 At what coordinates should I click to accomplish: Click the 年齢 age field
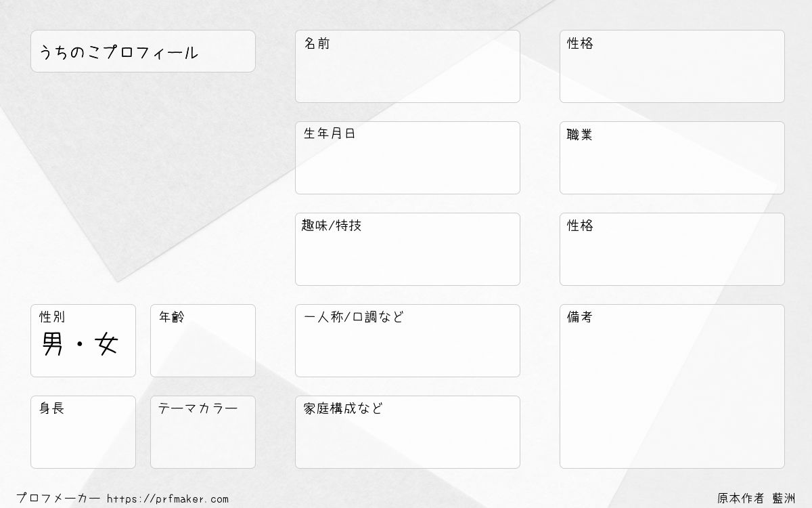(x=203, y=341)
